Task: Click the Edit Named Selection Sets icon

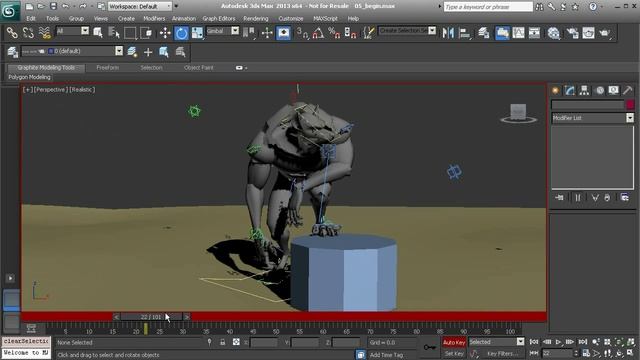Action: (x=369, y=33)
